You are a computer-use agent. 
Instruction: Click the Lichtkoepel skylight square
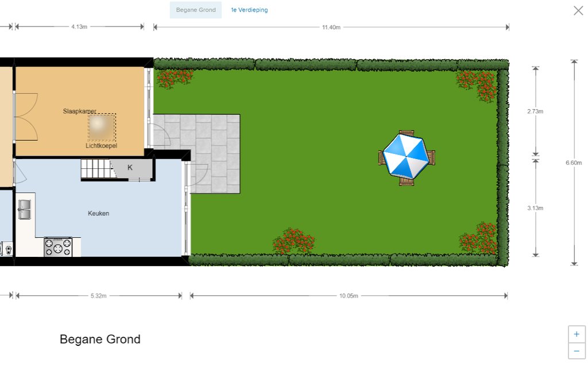coord(102,127)
